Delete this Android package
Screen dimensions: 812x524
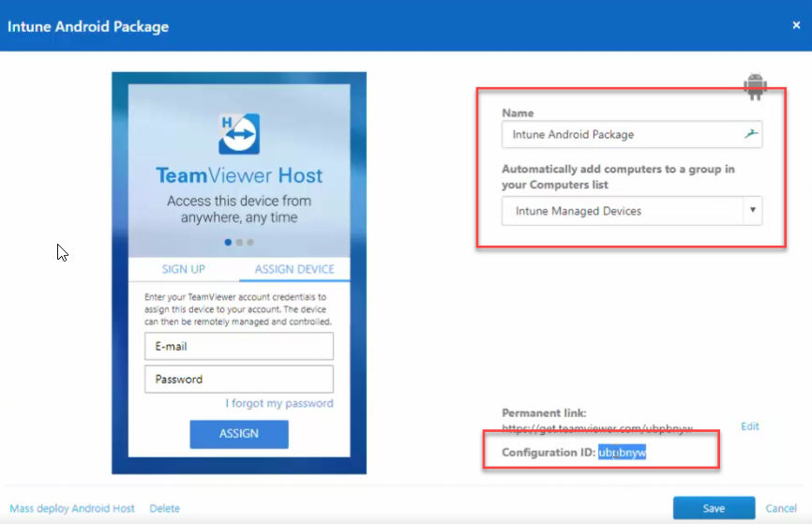tap(165, 508)
